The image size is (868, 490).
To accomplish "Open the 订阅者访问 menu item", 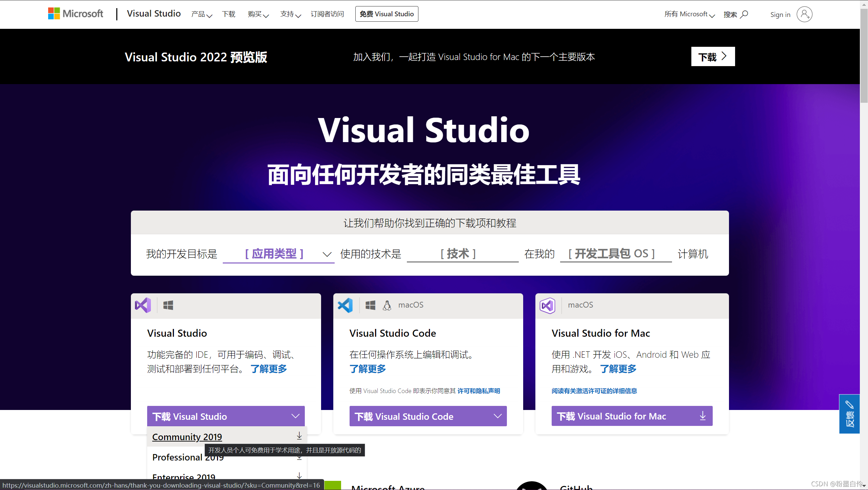I will (327, 14).
